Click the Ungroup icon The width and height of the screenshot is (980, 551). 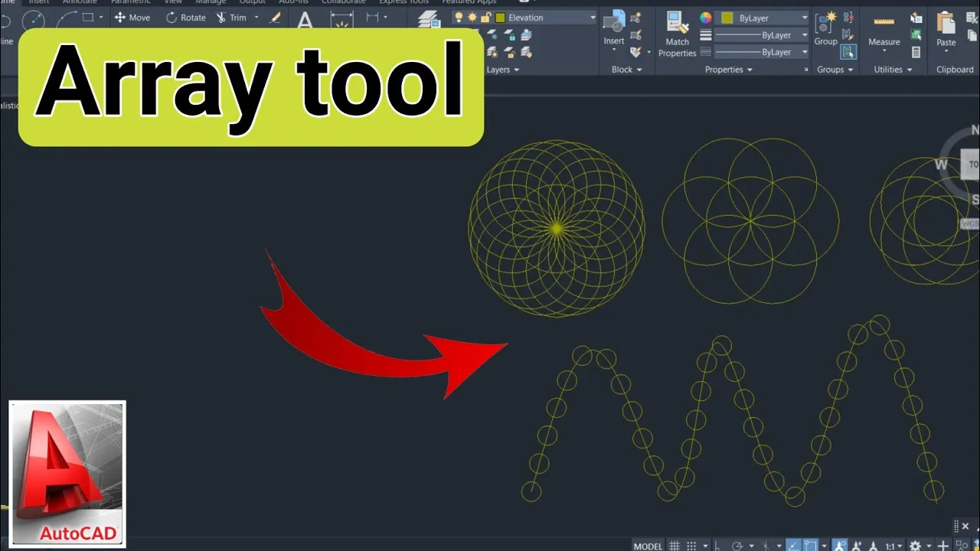click(x=848, y=18)
